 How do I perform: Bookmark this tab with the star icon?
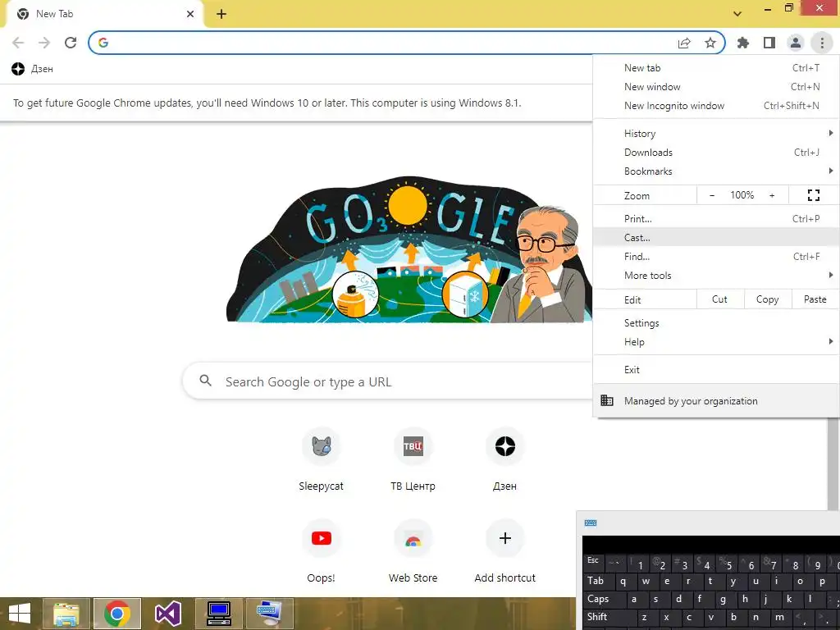[710, 43]
